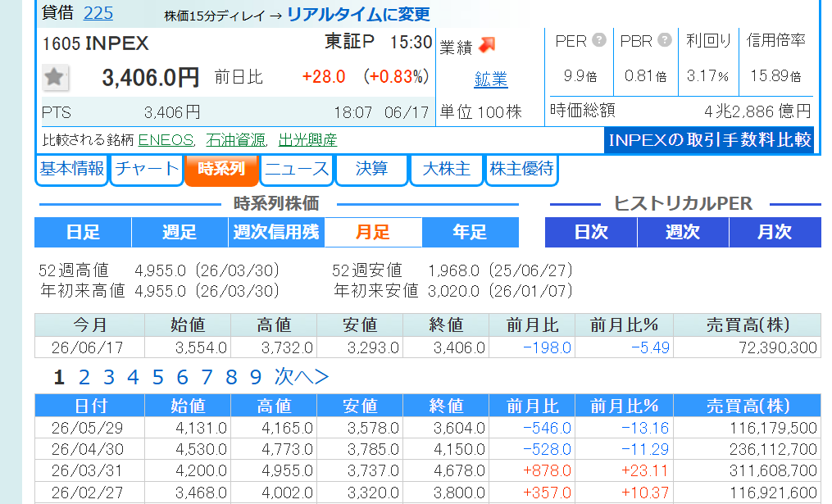This screenshot has width=832, height=504.
Task: Go to page 9 of results
Action: [x=255, y=377]
